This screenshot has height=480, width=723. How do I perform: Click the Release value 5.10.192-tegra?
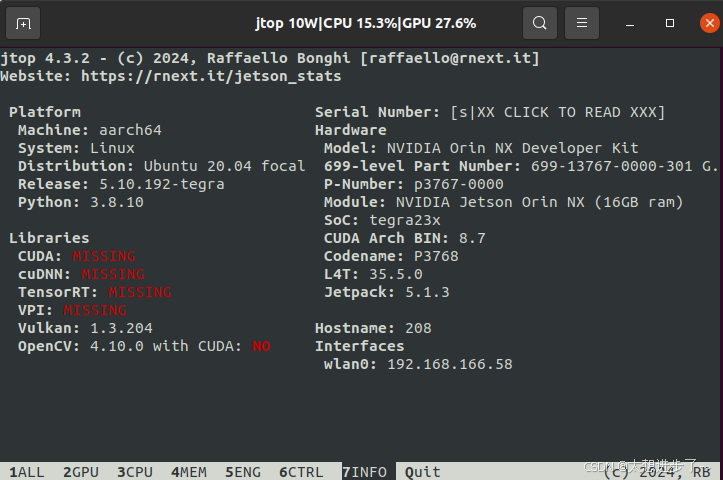click(x=162, y=184)
